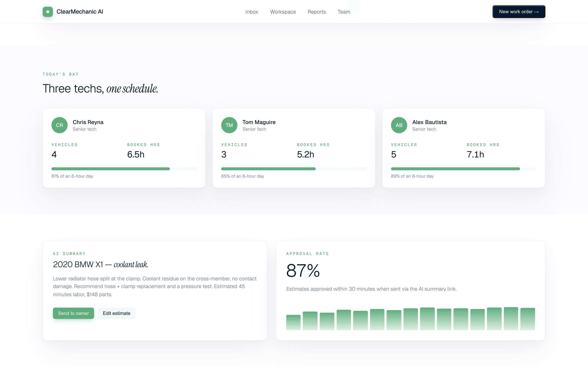Click Alex Bautista's AB avatar

tap(399, 125)
